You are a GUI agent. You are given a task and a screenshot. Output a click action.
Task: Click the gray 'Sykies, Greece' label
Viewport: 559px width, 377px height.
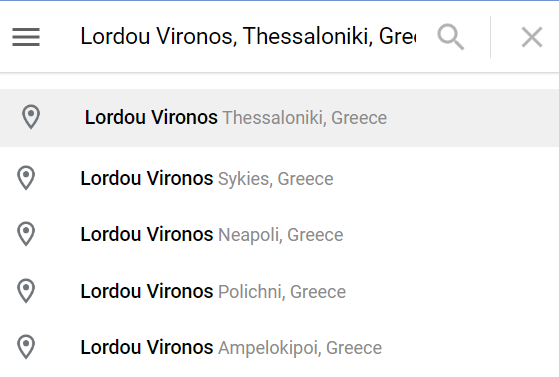click(x=276, y=179)
